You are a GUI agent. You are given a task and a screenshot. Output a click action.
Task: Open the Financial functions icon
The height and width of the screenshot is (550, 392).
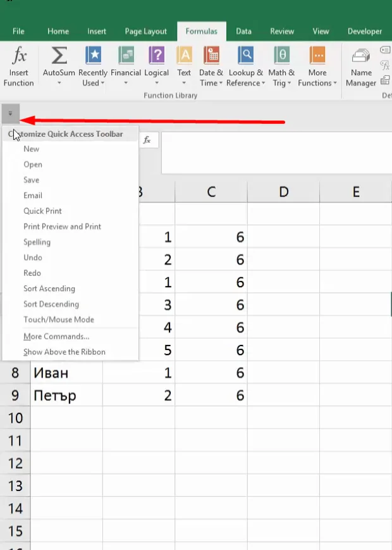[x=126, y=56]
